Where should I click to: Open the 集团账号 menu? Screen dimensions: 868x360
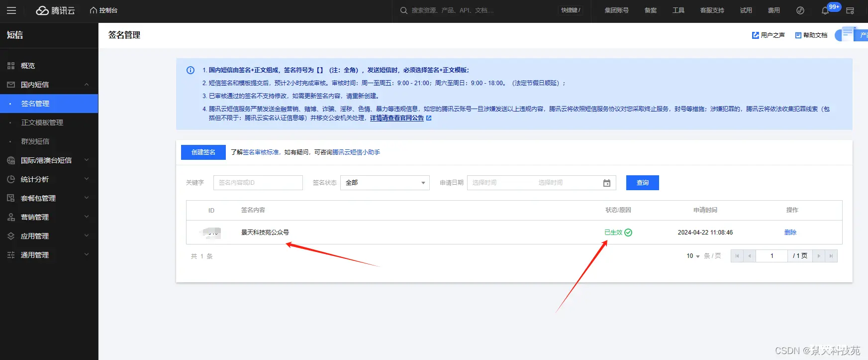click(x=616, y=10)
